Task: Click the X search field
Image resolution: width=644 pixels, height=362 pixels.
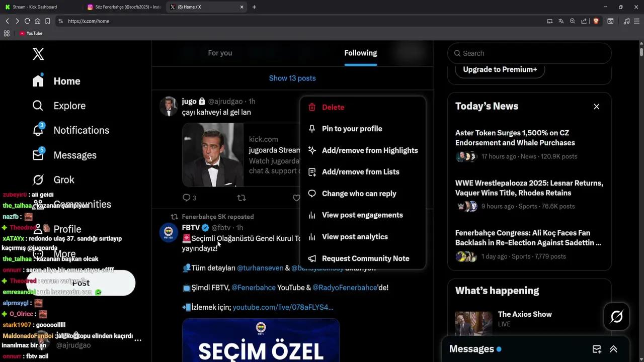Action: 529,53
